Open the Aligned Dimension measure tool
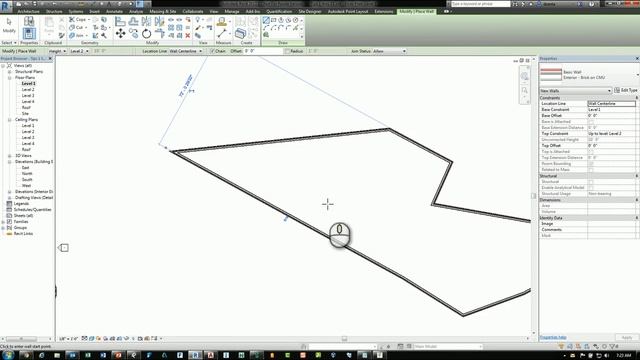This screenshot has width=640, height=360. 222,33
